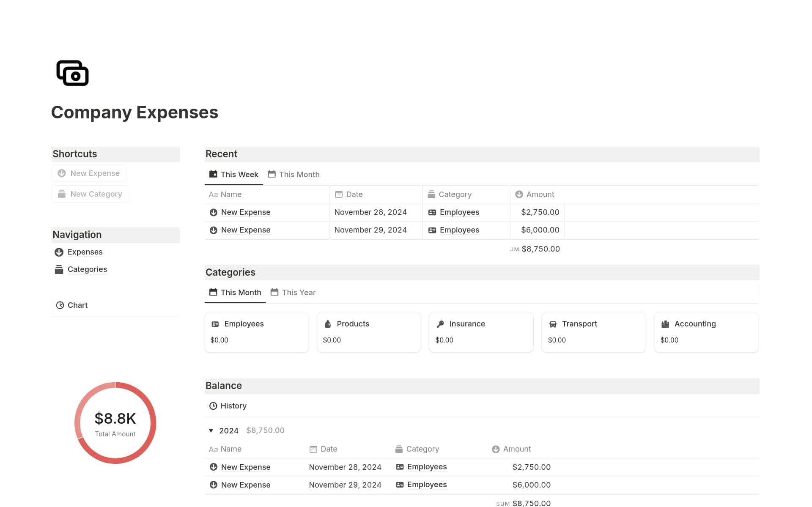Viewport: 812px width, 507px height.
Task: Open the Categories link in Navigation
Action: 87,269
